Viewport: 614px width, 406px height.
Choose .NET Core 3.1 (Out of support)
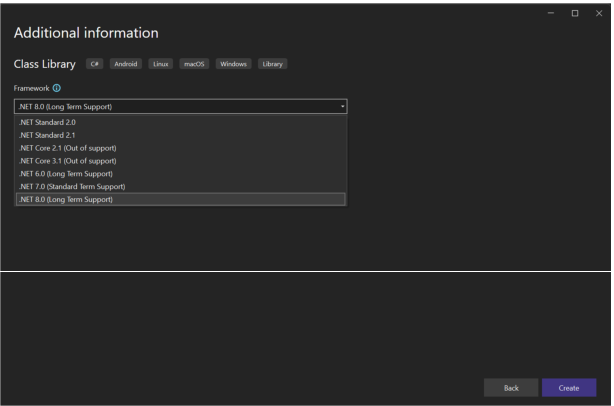[x=181, y=161]
